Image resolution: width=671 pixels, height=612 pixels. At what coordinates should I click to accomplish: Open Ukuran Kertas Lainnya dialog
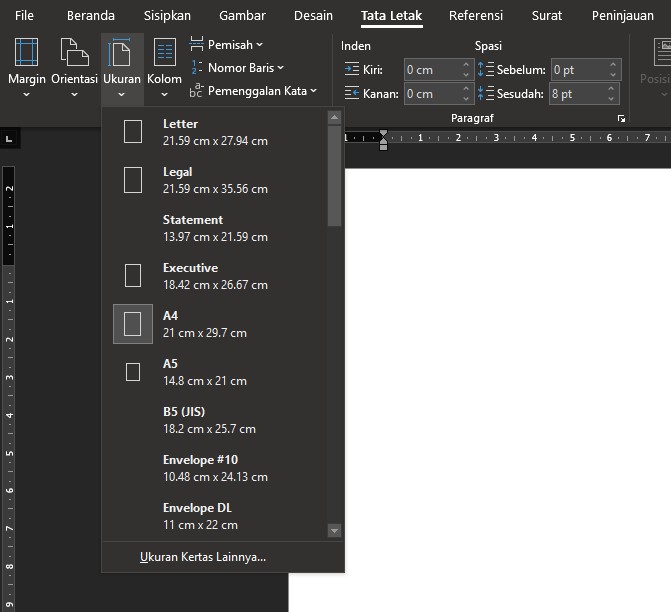point(223,557)
